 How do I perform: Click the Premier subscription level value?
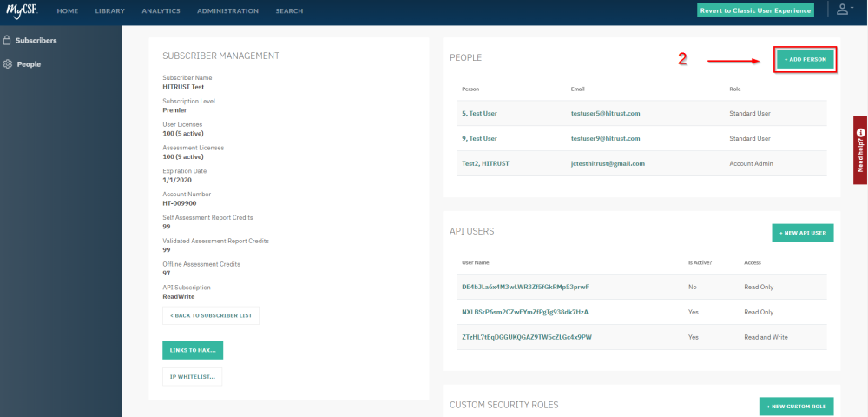[174, 110]
